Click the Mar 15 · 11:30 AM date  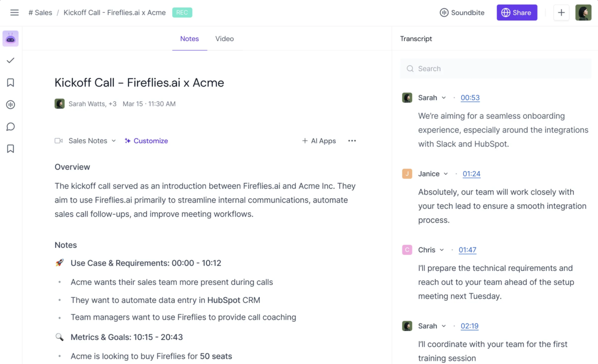[149, 104]
